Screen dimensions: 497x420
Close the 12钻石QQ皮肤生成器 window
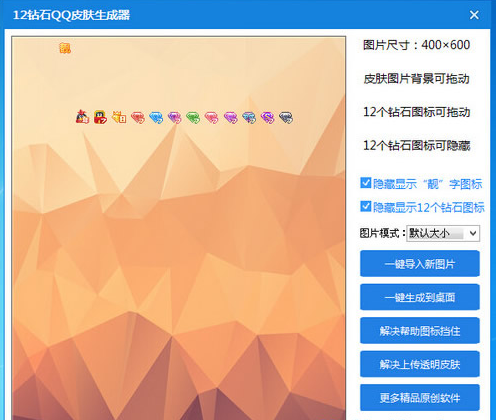click(x=474, y=15)
